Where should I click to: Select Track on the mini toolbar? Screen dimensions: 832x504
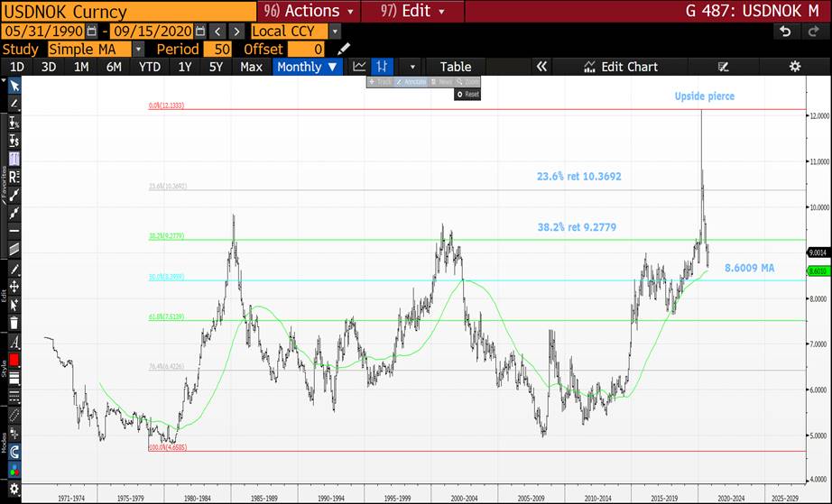(380, 82)
